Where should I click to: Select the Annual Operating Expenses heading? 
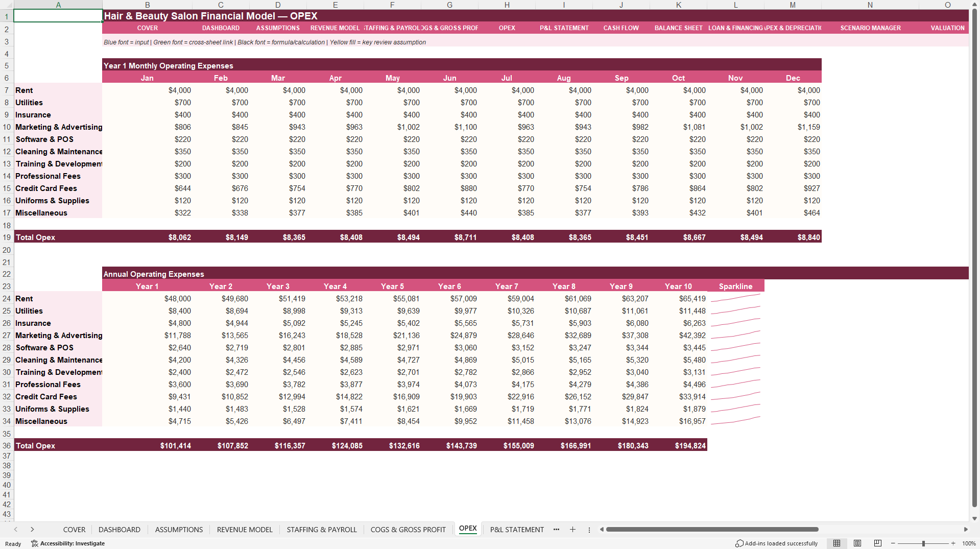(x=154, y=274)
